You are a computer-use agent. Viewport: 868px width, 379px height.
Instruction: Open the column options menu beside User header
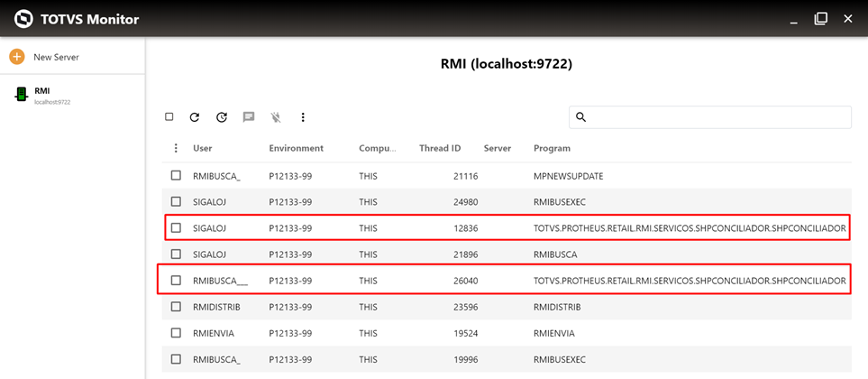point(176,148)
